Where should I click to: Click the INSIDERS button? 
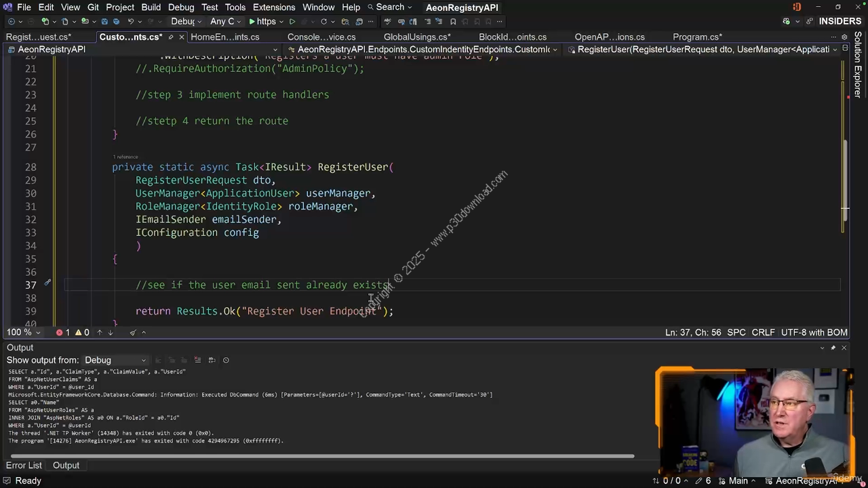point(840,22)
